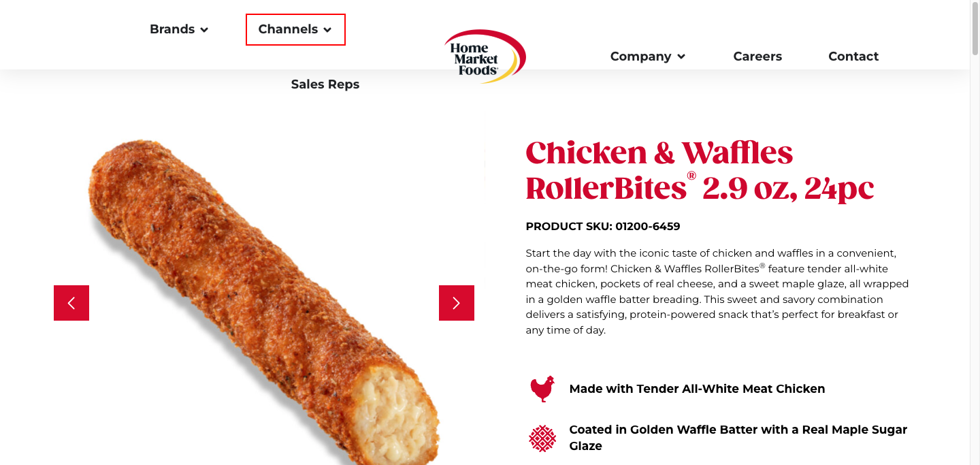
Task: Open the Brands menu
Action: click(x=172, y=29)
